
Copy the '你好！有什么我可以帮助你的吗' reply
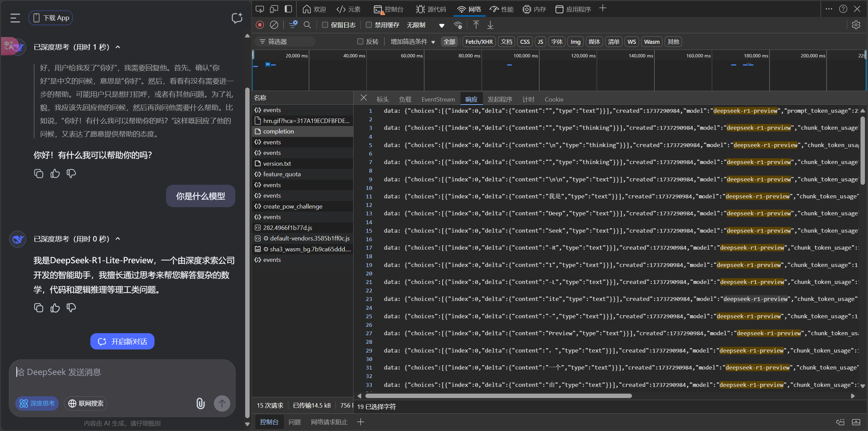[x=39, y=174]
